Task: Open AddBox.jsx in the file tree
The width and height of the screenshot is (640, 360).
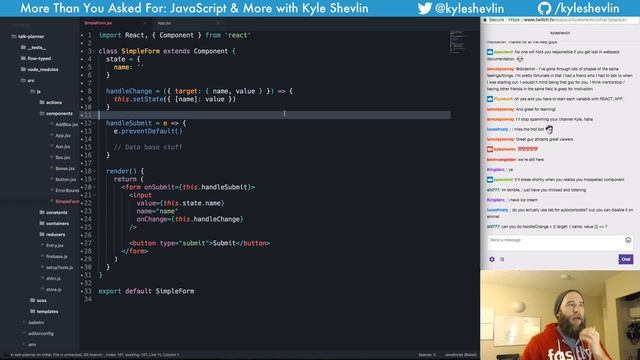Action: tap(67, 124)
